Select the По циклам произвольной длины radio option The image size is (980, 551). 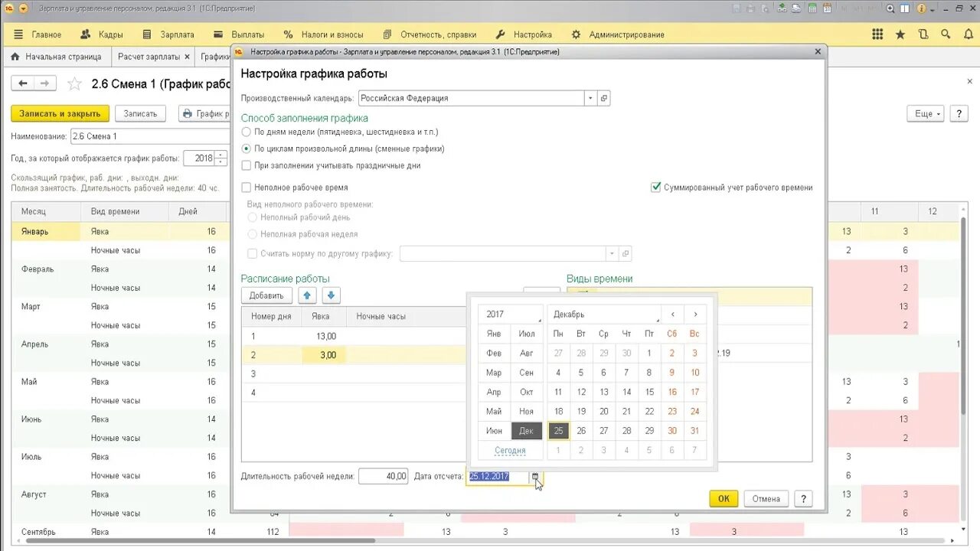(x=247, y=148)
